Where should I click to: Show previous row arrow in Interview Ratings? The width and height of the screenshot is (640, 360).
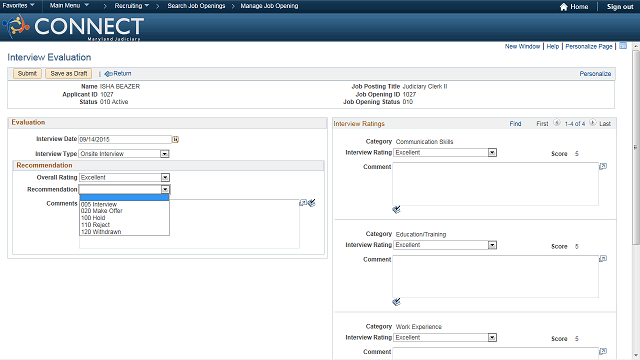click(557, 123)
